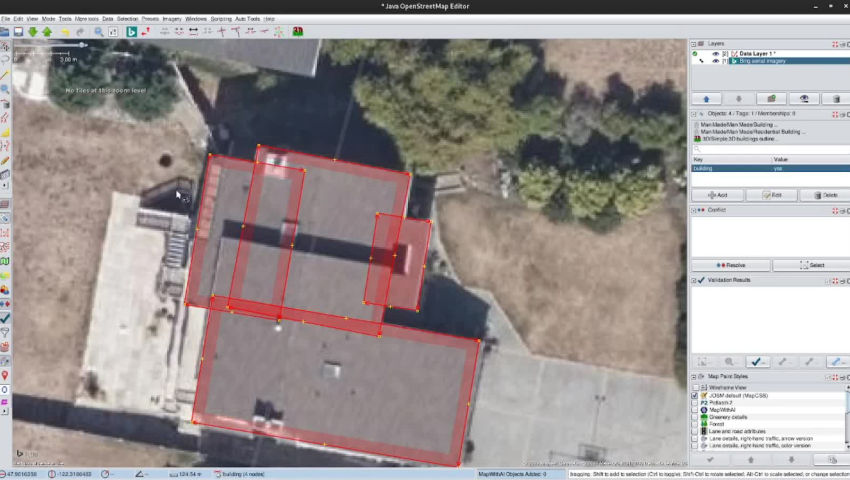Collapse the Layers panel
The width and height of the screenshot is (850, 480).
pyautogui.click(x=693, y=44)
